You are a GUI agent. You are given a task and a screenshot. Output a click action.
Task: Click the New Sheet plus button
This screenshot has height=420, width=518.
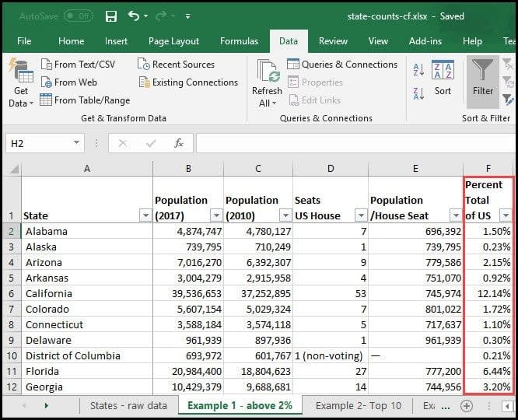pos(467,405)
